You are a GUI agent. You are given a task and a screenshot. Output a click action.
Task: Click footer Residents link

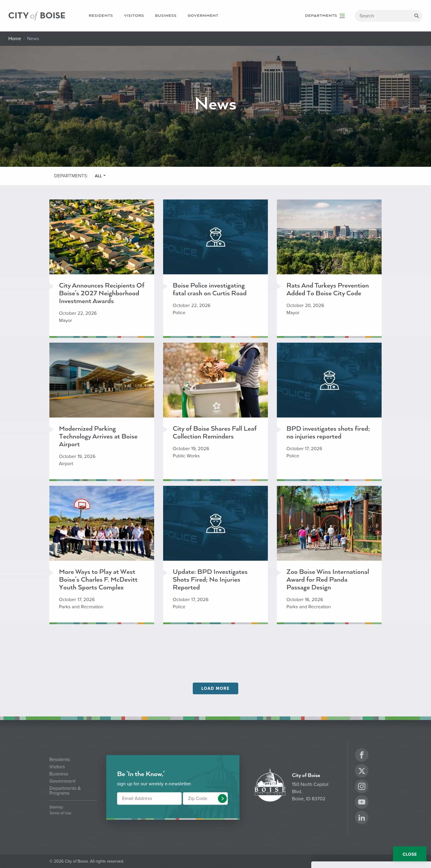tap(60, 760)
